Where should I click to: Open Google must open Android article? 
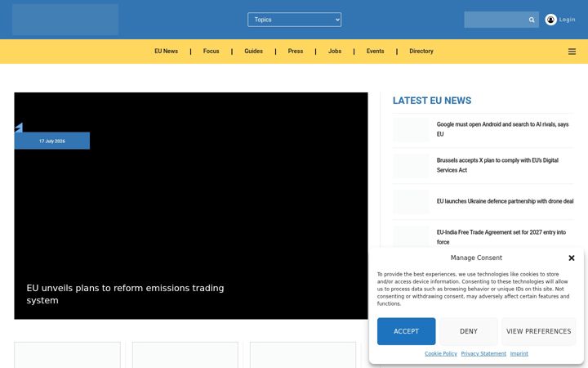(502, 129)
